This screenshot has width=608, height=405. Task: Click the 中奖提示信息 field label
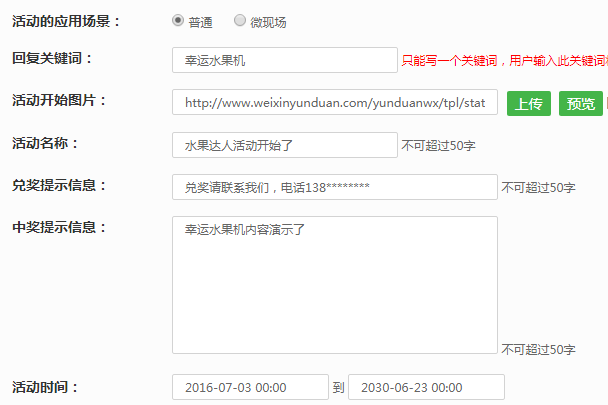[x=59, y=227]
